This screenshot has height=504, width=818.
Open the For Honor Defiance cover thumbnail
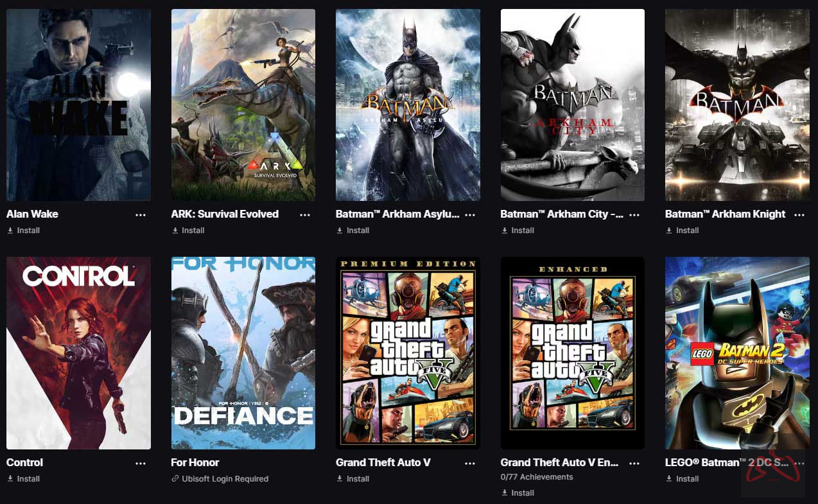point(243,353)
